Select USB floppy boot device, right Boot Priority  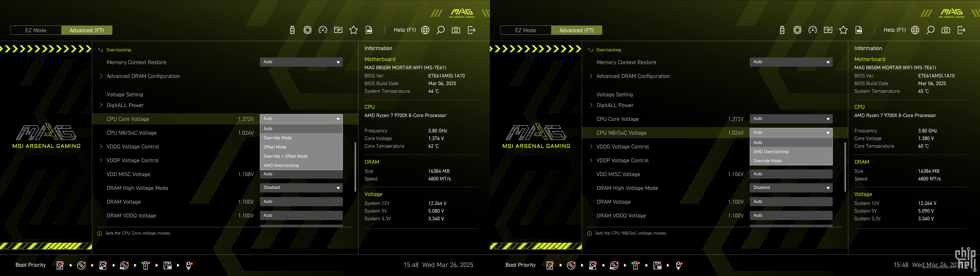(657, 265)
